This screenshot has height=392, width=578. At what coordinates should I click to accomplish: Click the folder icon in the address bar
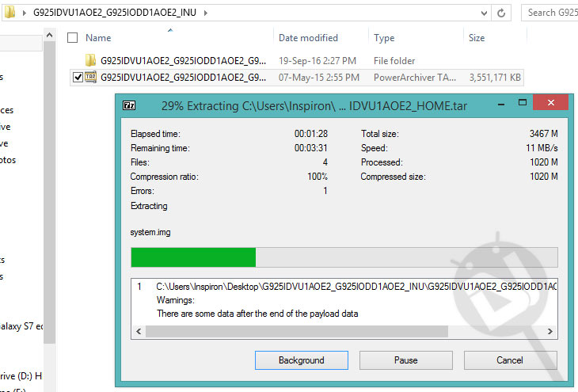click(x=10, y=12)
